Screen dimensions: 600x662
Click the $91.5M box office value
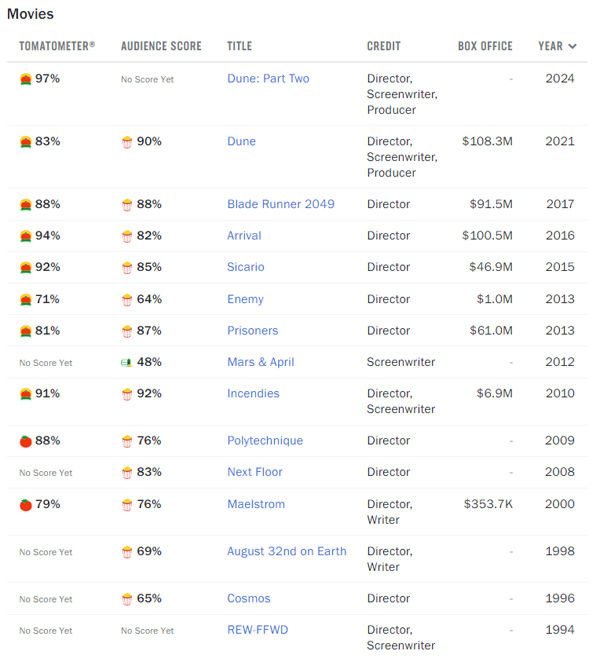tap(491, 204)
